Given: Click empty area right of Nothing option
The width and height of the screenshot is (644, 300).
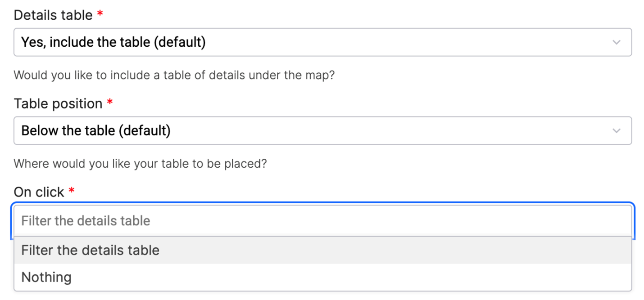Looking at the screenshot, I should (351, 277).
